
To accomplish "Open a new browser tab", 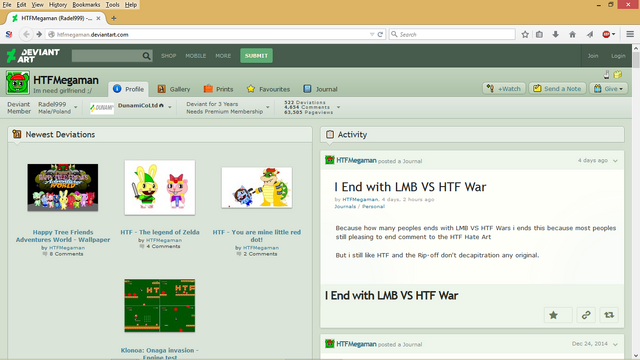I will pos(114,18).
